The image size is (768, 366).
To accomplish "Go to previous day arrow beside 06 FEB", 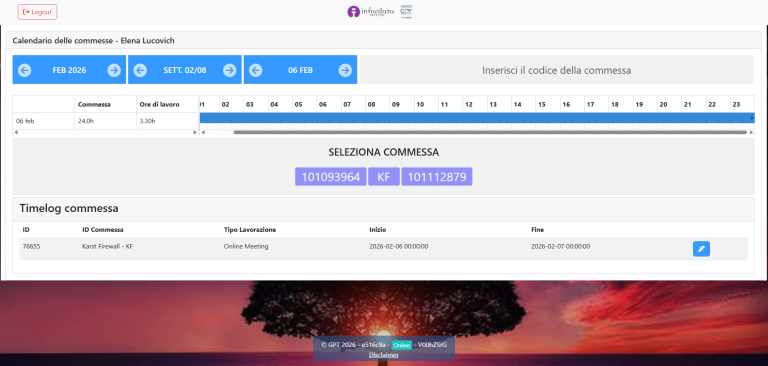I will click(256, 71).
